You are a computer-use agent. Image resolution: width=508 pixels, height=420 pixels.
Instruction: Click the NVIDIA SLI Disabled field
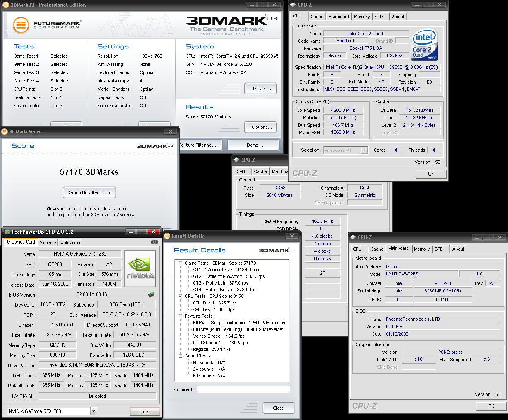[x=97, y=396]
